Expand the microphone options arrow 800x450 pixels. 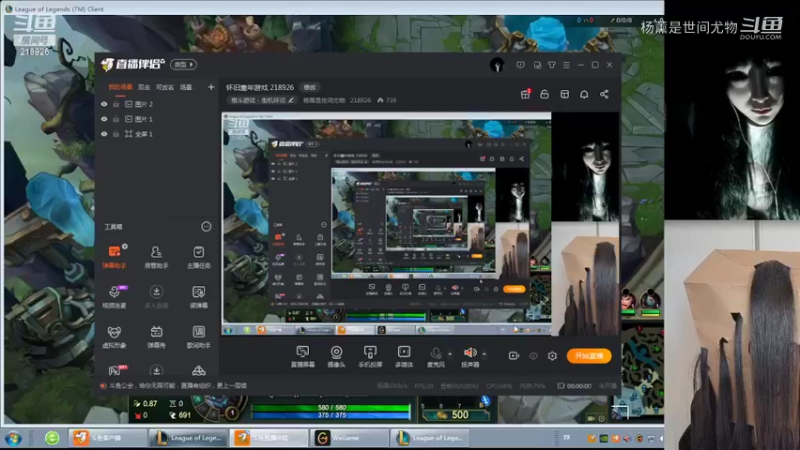click(x=450, y=354)
